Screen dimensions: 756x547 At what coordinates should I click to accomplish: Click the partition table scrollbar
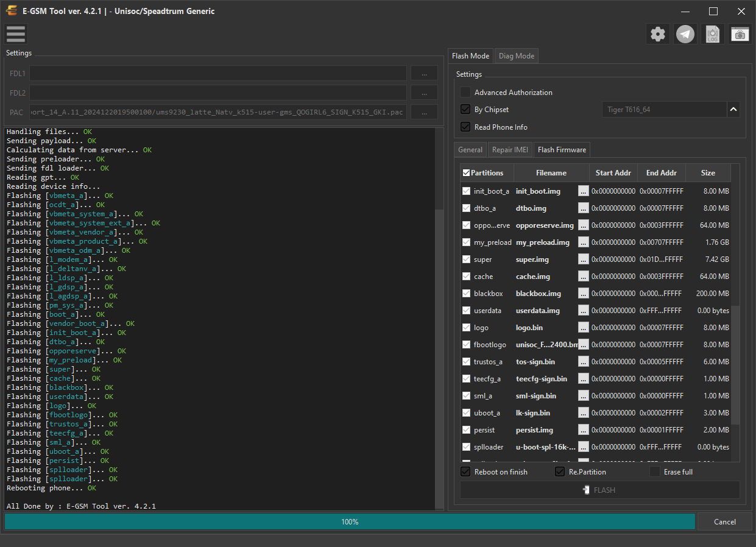735,364
